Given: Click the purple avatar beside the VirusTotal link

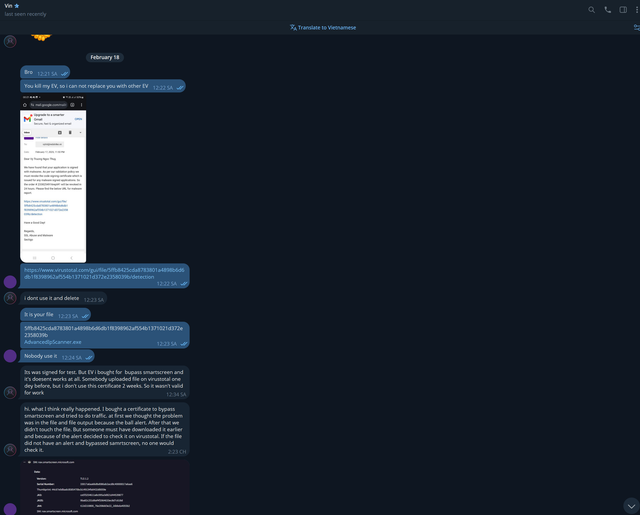Looking at the screenshot, I should click(10, 282).
